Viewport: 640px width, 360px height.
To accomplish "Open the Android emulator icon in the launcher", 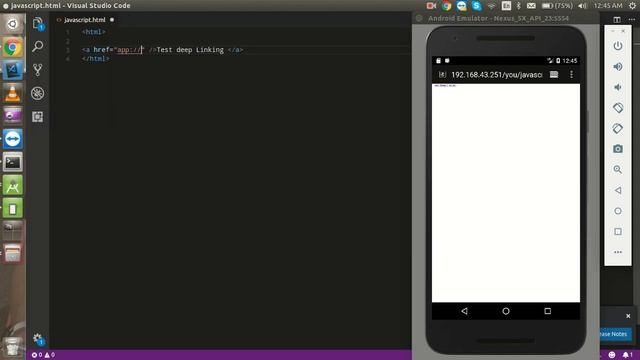I will pyautogui.click(x=13, y=209).
